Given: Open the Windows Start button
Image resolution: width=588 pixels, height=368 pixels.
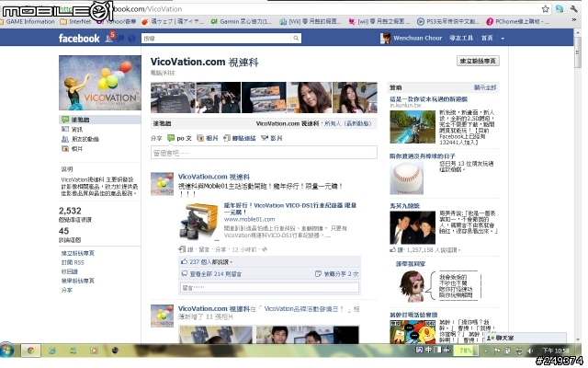Looking at the screenshot, I should [6, 351].
